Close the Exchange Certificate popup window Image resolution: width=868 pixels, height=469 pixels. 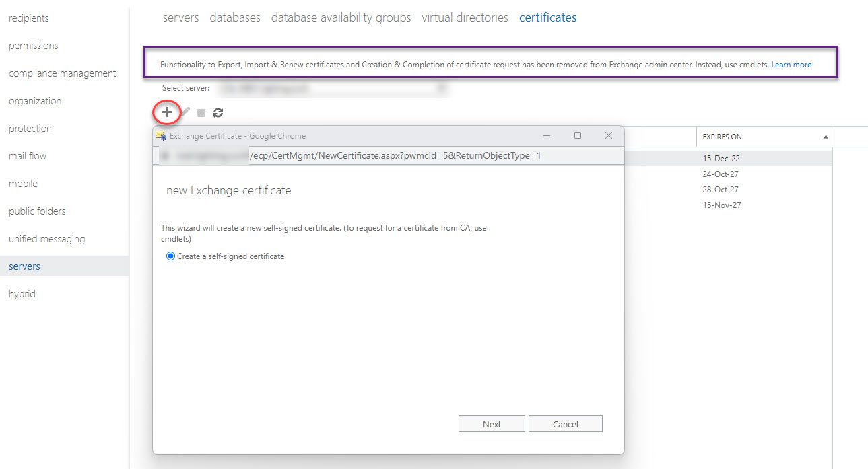point(608,135)
